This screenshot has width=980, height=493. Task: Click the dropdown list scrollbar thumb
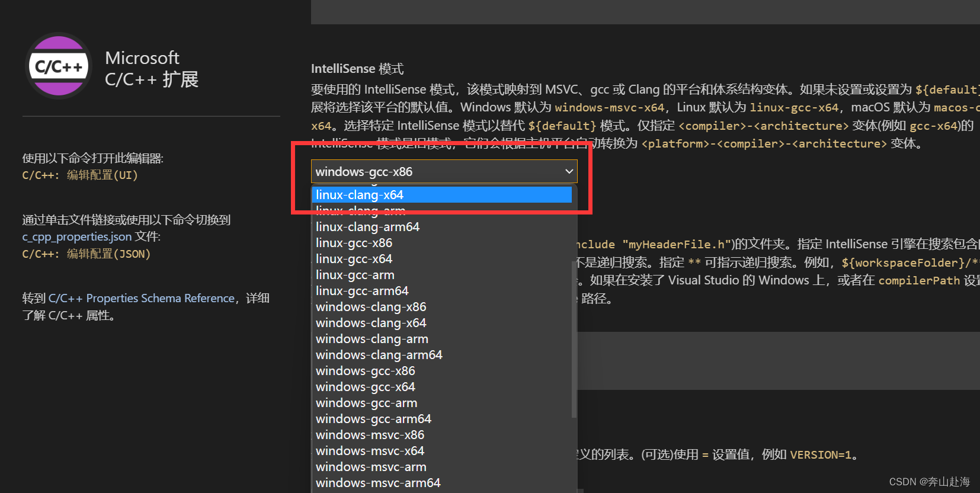tap(574, 338)
